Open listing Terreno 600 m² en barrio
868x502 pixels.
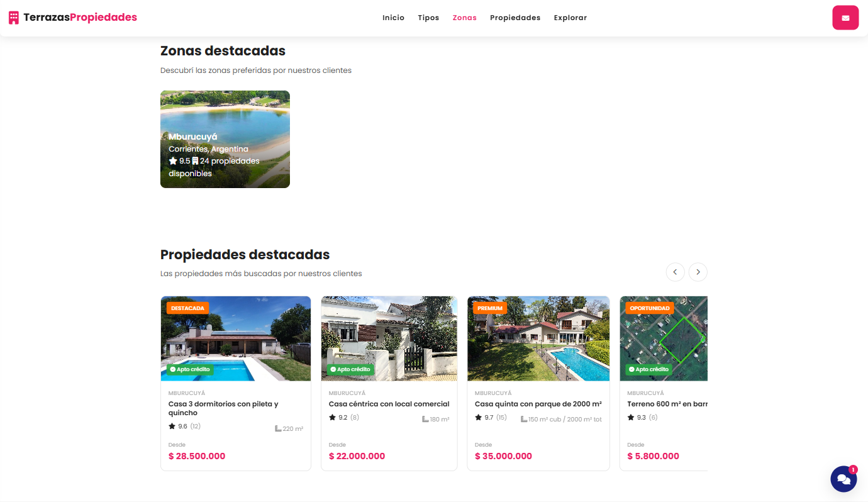click(x=667, y=404)
